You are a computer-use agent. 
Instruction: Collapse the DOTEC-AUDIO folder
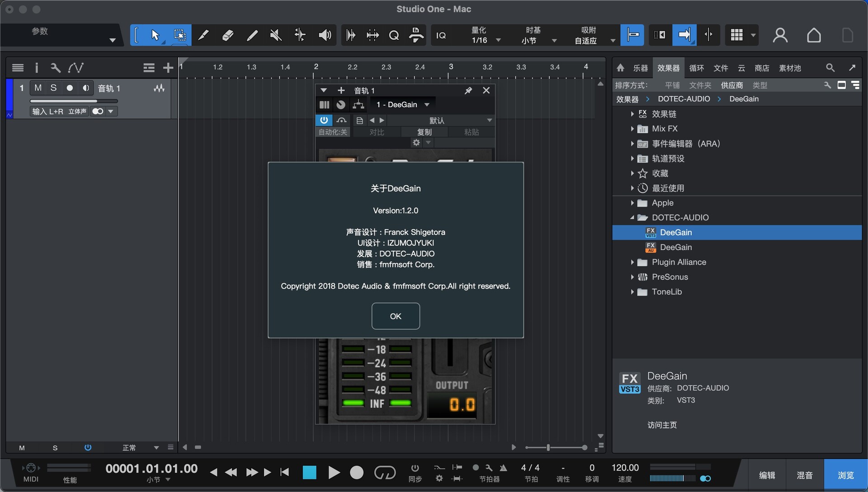(x=632, y=218)
